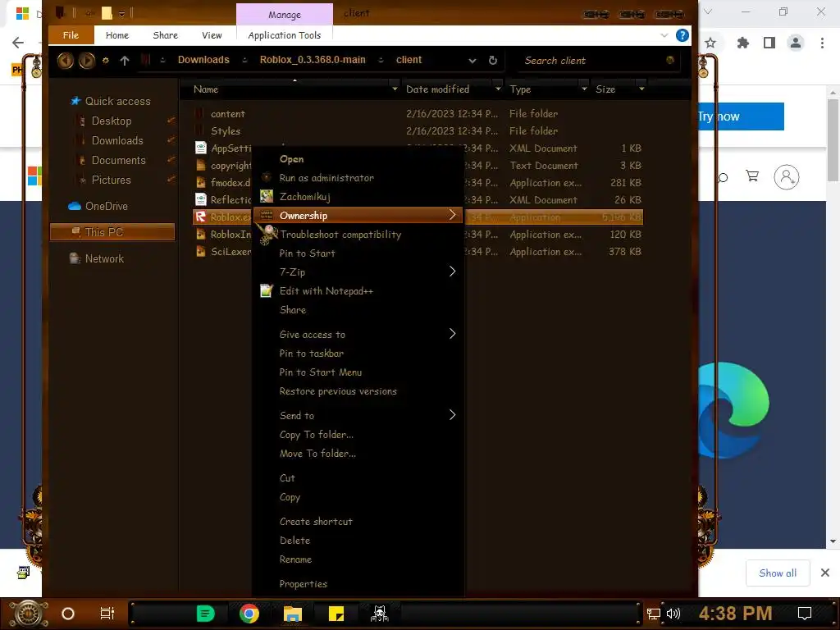Click Roblox.exe file icon

200,217
